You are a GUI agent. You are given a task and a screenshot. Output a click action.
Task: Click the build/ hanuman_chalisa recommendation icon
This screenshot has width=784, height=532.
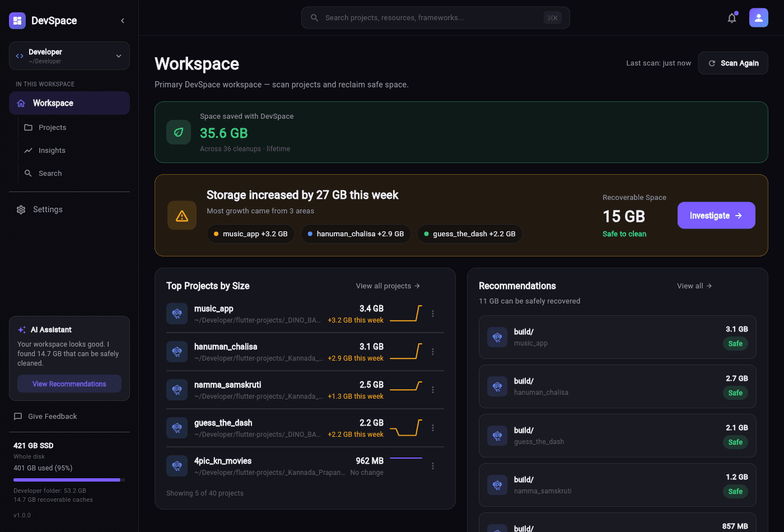497,386
